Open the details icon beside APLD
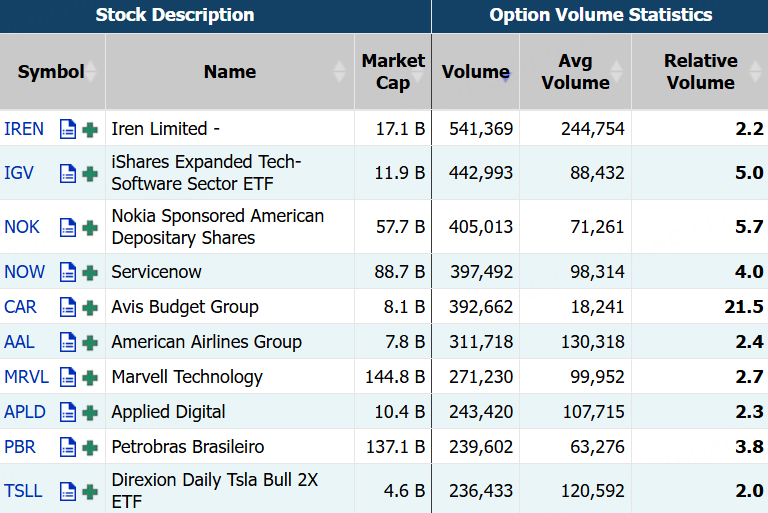Viewport: 768px width, 513px height. point(68,412)
